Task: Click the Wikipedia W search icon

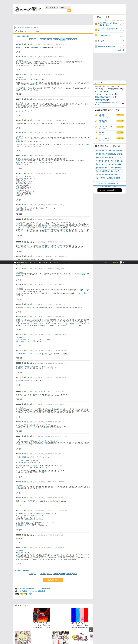Action: (20, 594)
